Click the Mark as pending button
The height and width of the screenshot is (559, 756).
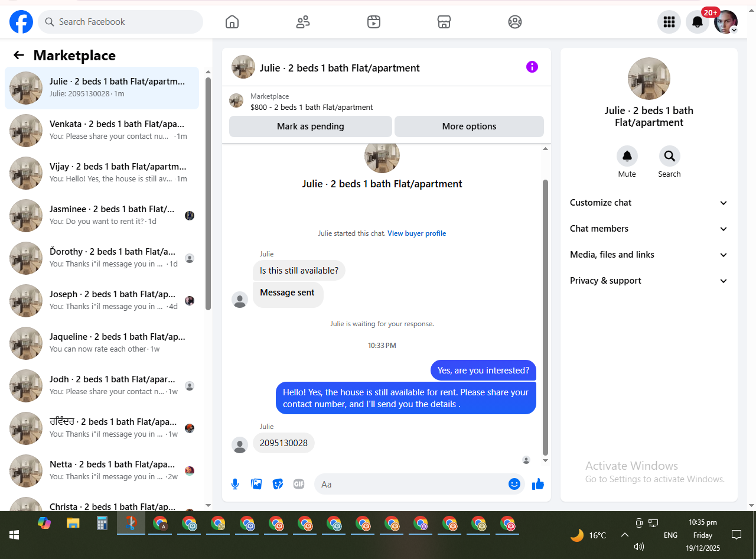(x=311, y=126)
